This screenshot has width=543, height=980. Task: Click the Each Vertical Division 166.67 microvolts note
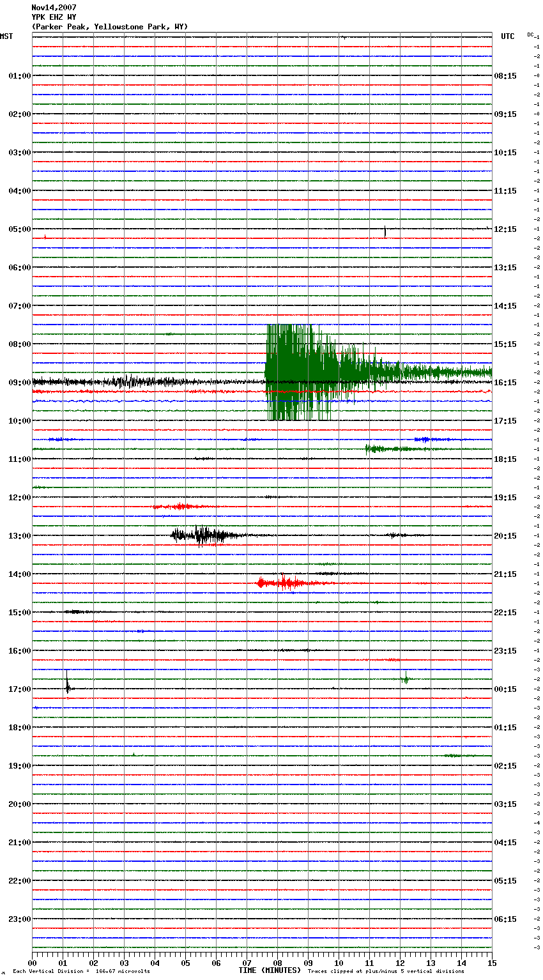81,972
